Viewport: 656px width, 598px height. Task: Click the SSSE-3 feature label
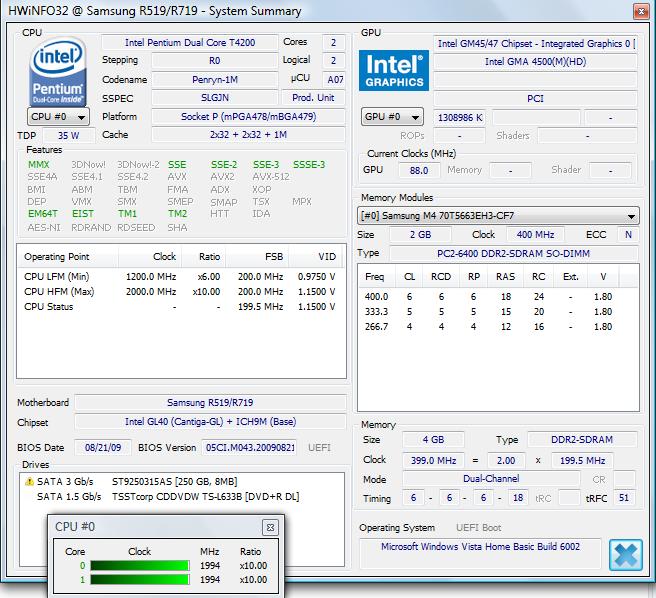309,165
